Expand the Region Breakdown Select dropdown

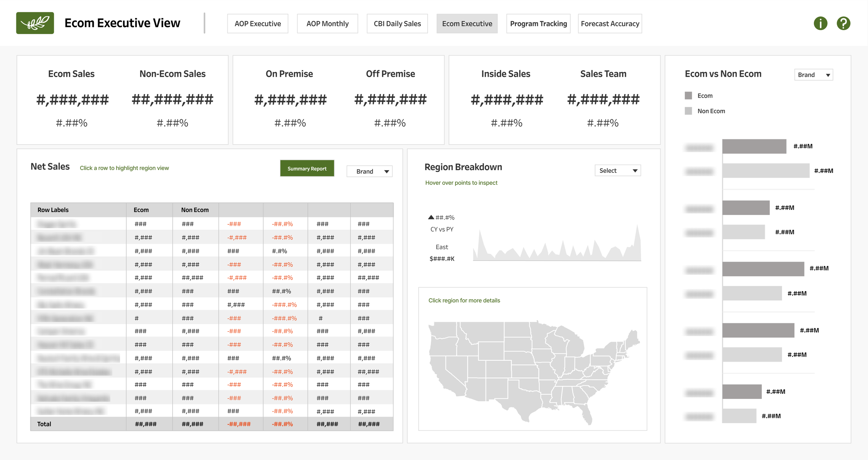tap(618, 171)
